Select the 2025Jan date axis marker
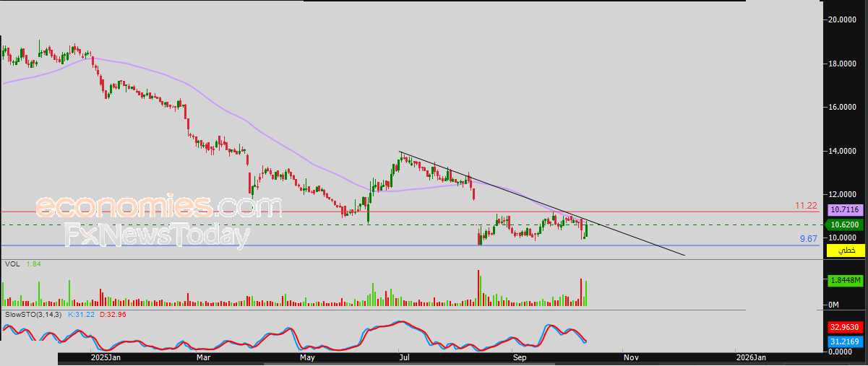The image size is (868, 366). pyautogui.click(x=106, y=357)
